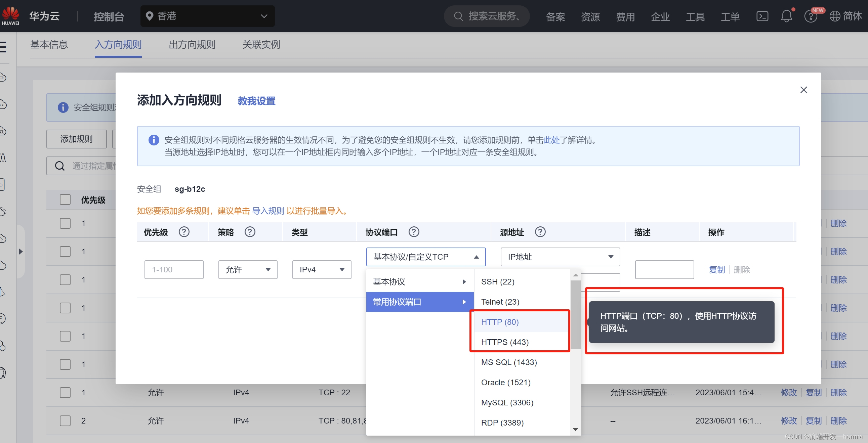Click the help question mark icon in header

(811, 16)
